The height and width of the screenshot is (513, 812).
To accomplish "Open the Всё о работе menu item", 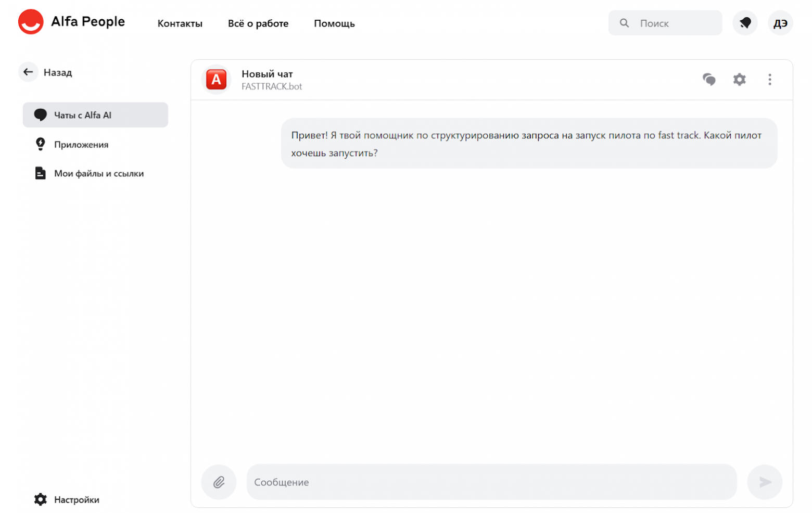I will pos(258,23).
